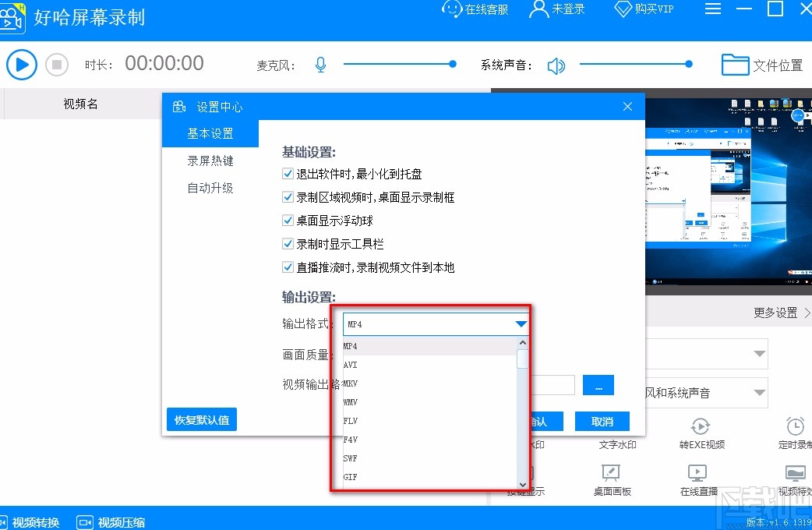The image size is (812, 530).
Task: Expand the microphone and system sound dropdown
Action: (759, 392)
